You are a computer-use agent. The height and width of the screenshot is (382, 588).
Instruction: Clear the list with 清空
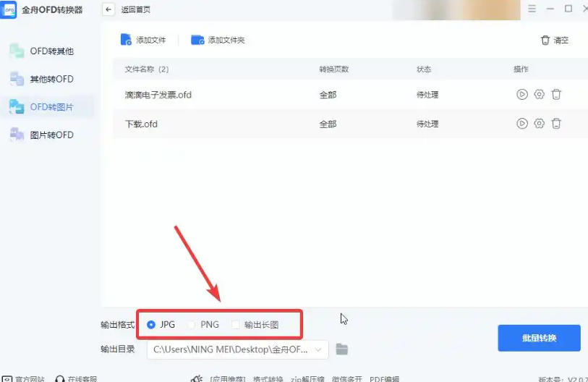click(x=555, y=40)
